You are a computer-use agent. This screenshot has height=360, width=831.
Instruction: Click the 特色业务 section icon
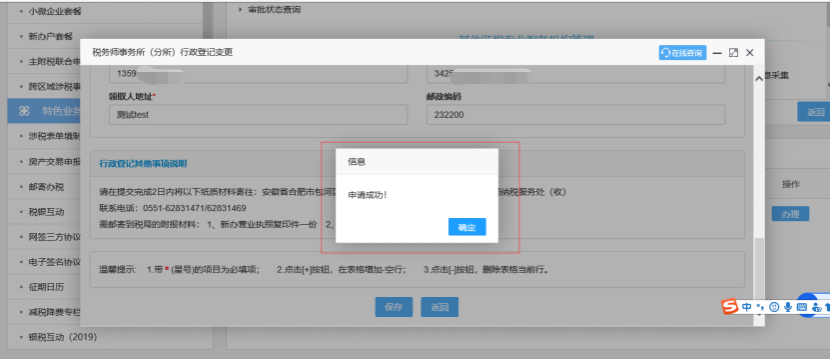tap(24, 111)
